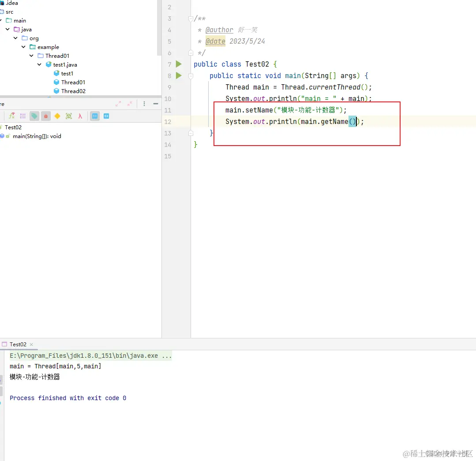This screenshot has height=461, width=476.
Task: Collapse the org package chevron
Action: [15, 38]
